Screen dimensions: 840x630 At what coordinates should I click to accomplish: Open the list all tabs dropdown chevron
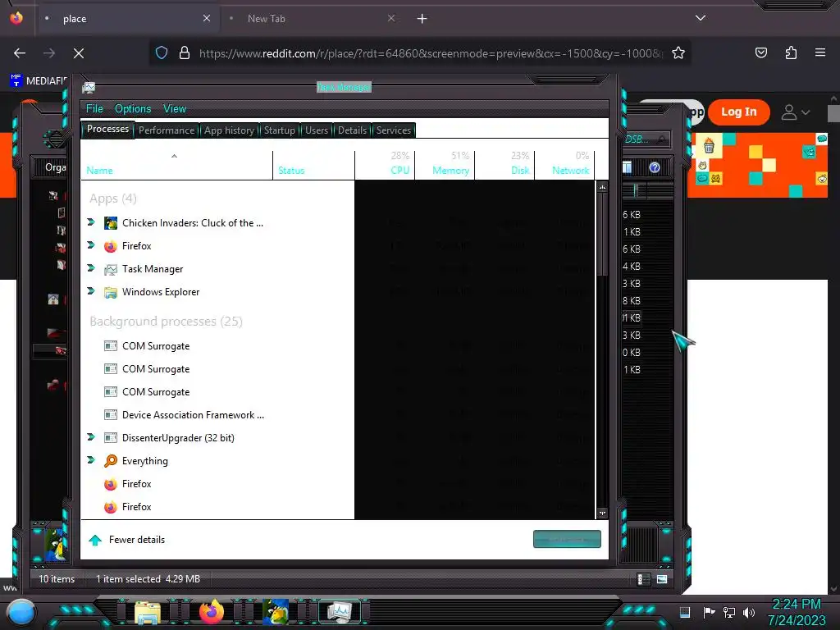tap(701, 18)
